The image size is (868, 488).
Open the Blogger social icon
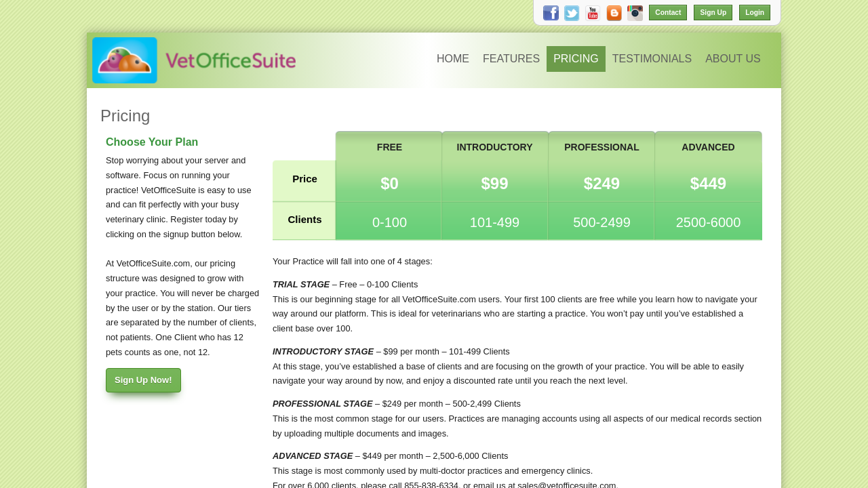coord(614,13)
